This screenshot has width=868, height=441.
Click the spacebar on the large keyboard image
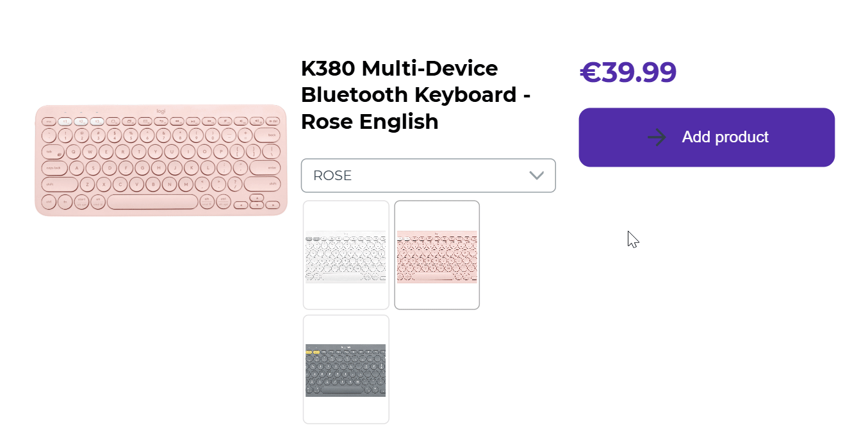[x=152, y=203]
